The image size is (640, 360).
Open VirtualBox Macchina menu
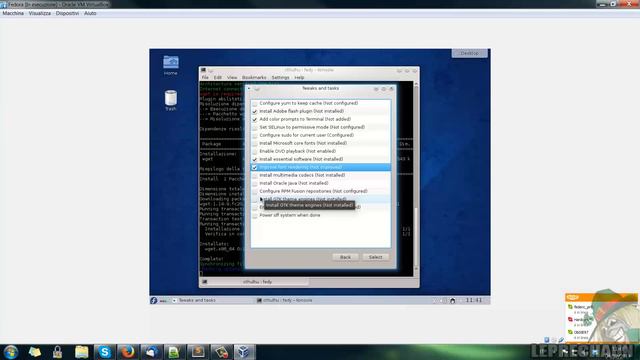click(x=13, y=13)
